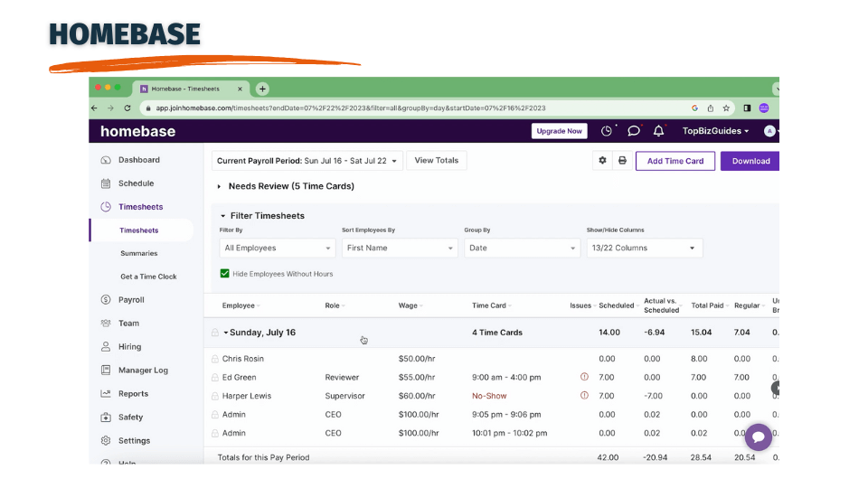
Task: Open the Dashboard icon in sidebar
Action: coord(106,160)
